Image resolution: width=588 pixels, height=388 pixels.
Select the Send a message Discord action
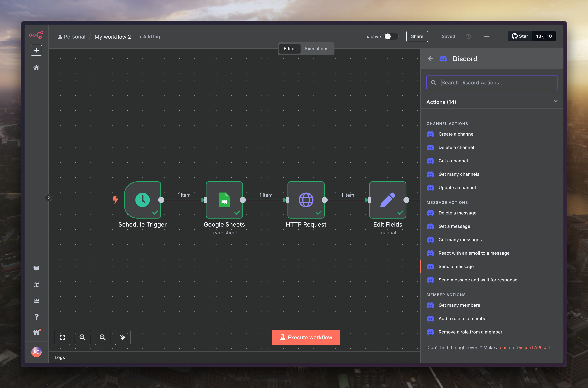coord(456,267)
